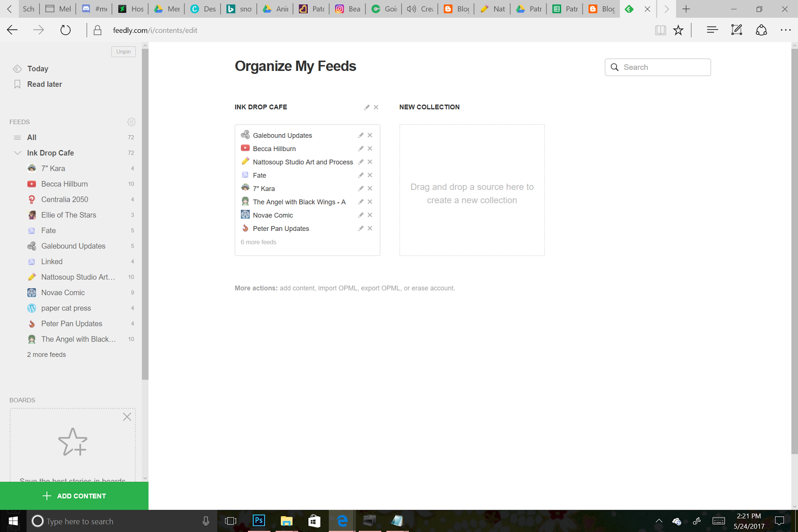Open the Centralia 2050 feed

point(65,199)
